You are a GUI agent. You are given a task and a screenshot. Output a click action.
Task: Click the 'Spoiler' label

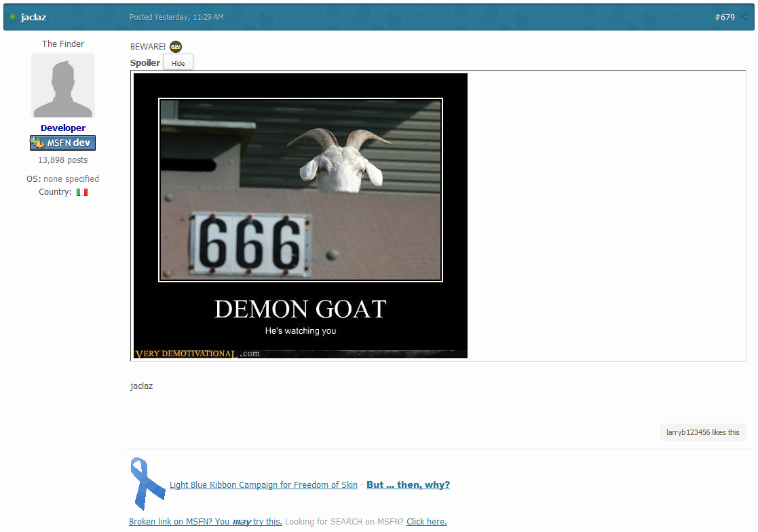coord(145,63)
